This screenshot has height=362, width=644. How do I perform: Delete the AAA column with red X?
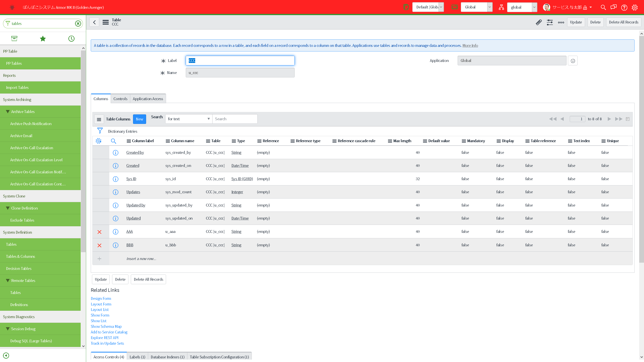pos(99,232)
